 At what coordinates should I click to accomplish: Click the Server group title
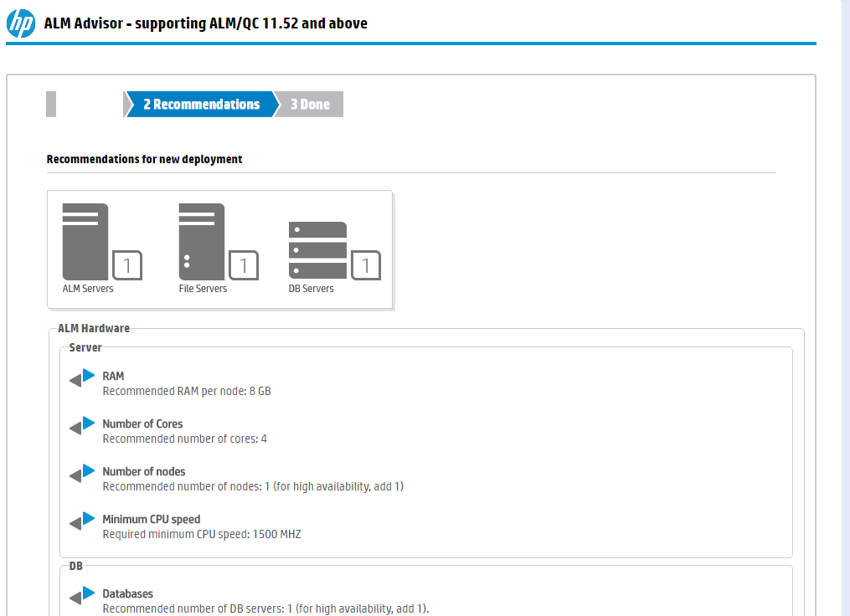tap(85, 347)
